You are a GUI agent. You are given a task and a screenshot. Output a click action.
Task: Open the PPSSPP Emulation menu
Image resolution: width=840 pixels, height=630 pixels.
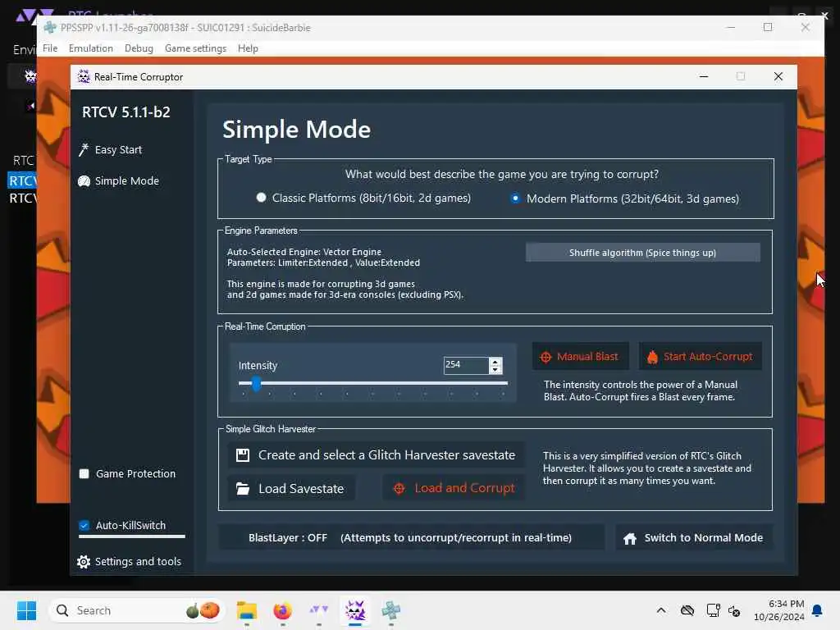click(x=90, y=48)
